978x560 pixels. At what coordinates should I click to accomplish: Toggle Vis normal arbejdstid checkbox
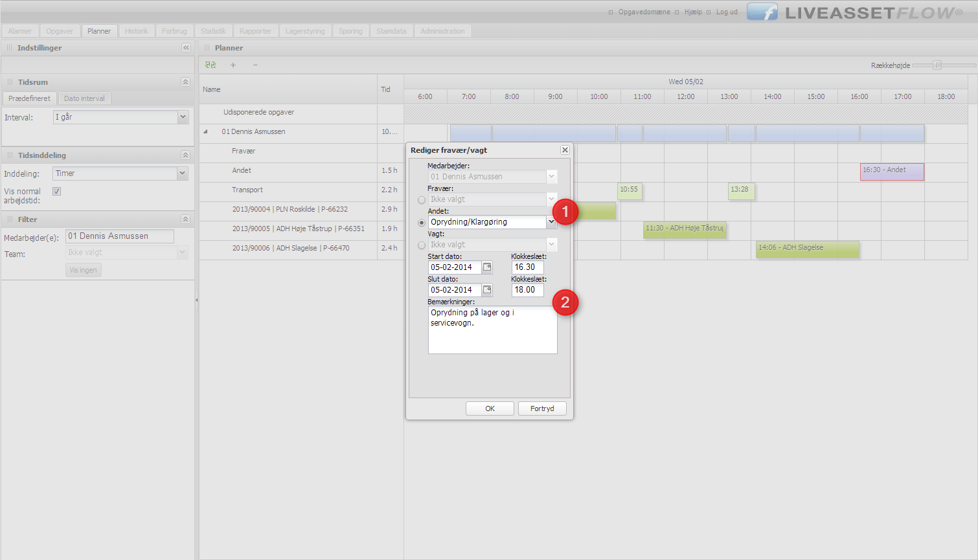coord(57,192)
